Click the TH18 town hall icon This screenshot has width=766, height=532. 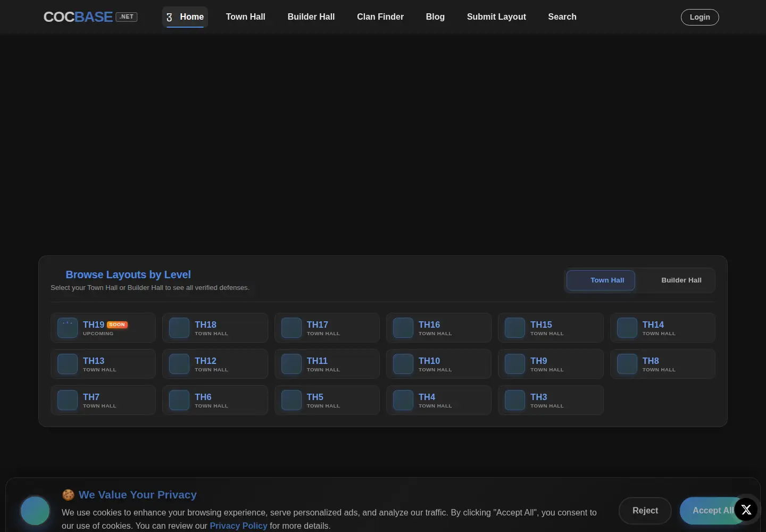click(x=179, y=328)
